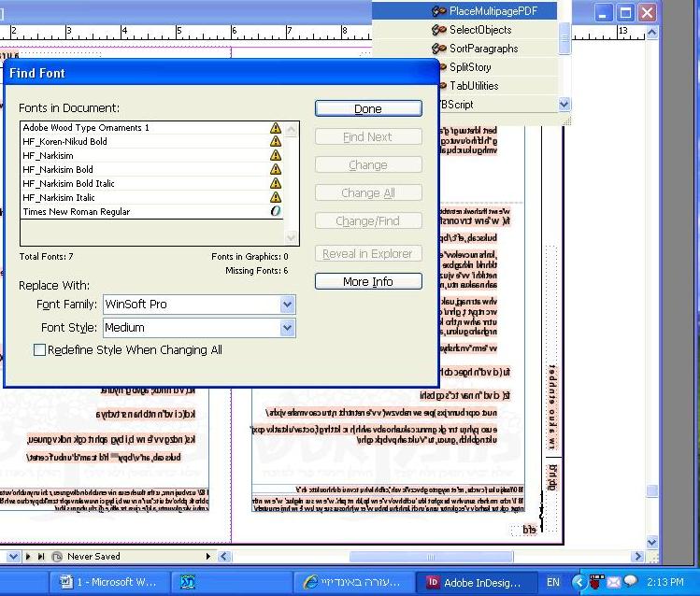The image size is (700, 596).
Task: Click the Reveal in Explorer button
Action: [368, 254]
